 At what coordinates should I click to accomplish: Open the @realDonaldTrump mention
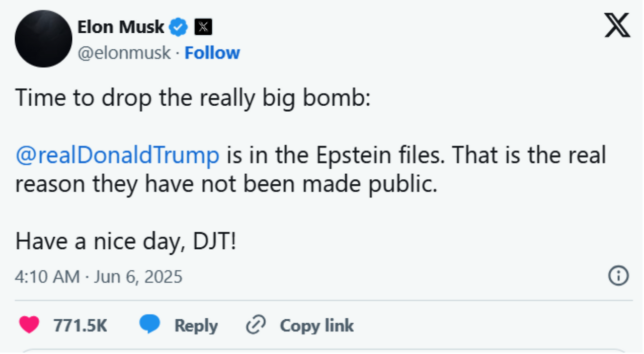coord(117,155)
